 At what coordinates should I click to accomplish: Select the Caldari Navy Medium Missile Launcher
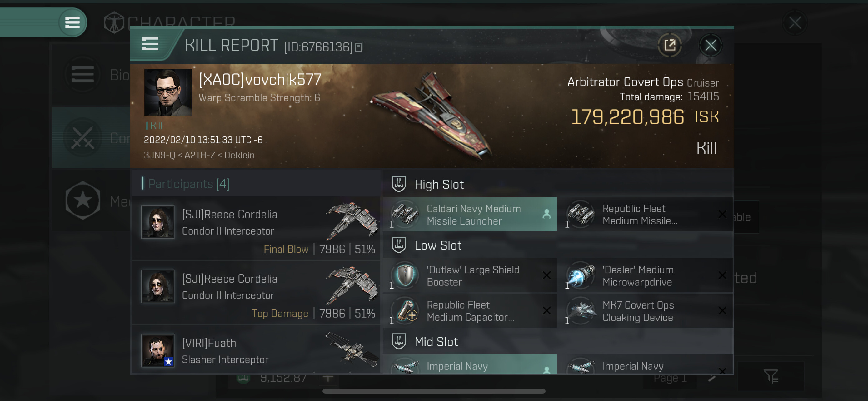pyautogui.click(x=470, y=215)
